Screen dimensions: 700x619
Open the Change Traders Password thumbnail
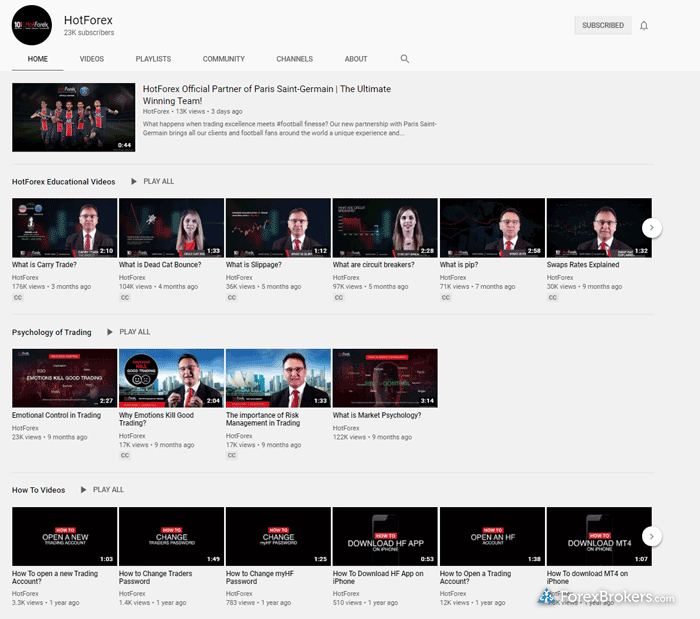pyautogui.click(x=171, y=536)
